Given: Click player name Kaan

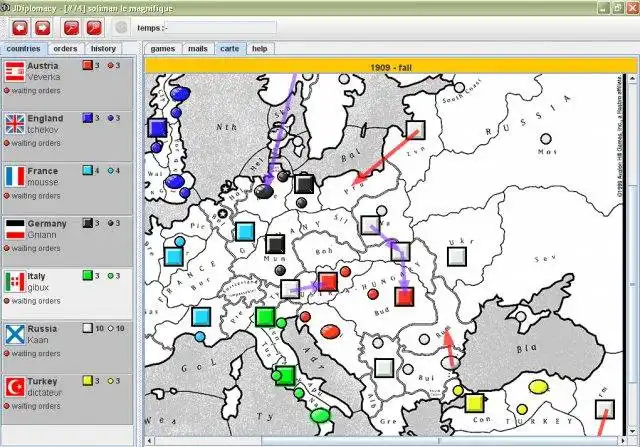Looking at the screenshot, I should (x=38, y=340).
